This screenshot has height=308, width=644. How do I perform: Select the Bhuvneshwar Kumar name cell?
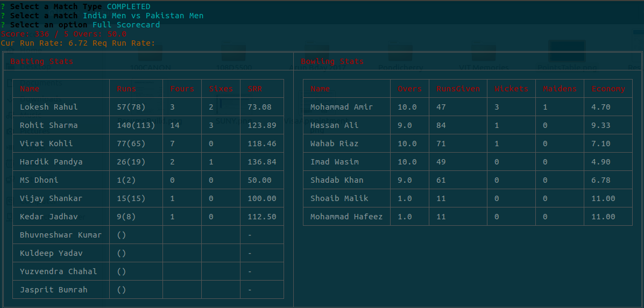click(61, 235)
